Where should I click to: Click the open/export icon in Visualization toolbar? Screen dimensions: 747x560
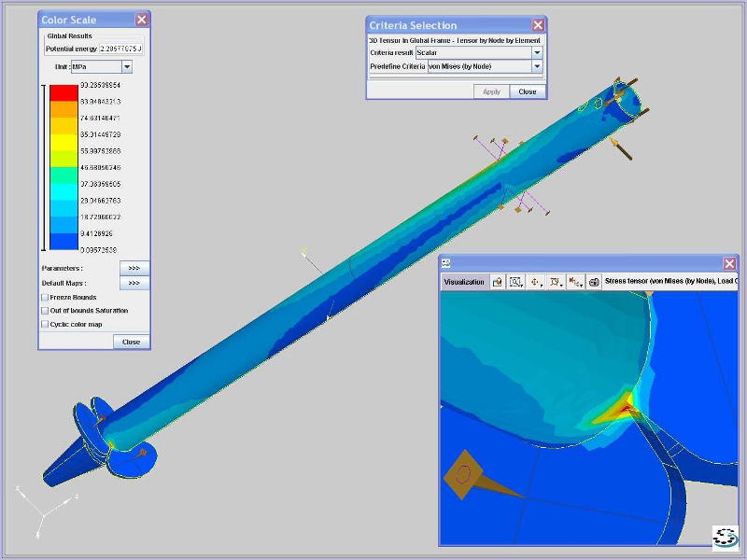click(x=498, y=281)
